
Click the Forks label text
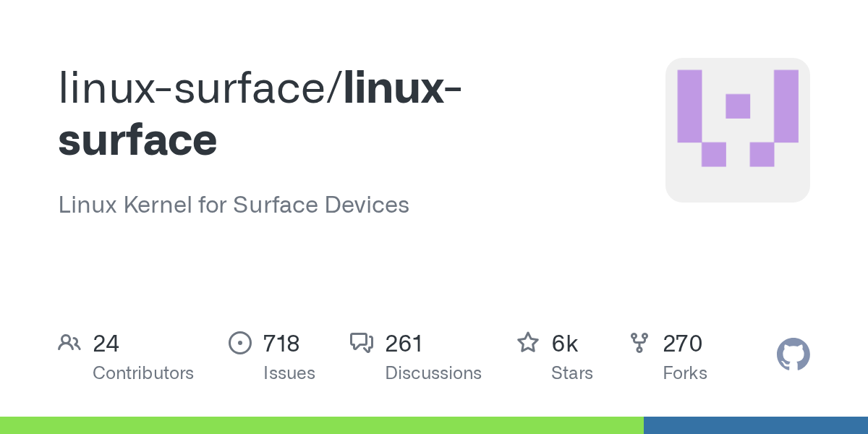tap(684, 373)
